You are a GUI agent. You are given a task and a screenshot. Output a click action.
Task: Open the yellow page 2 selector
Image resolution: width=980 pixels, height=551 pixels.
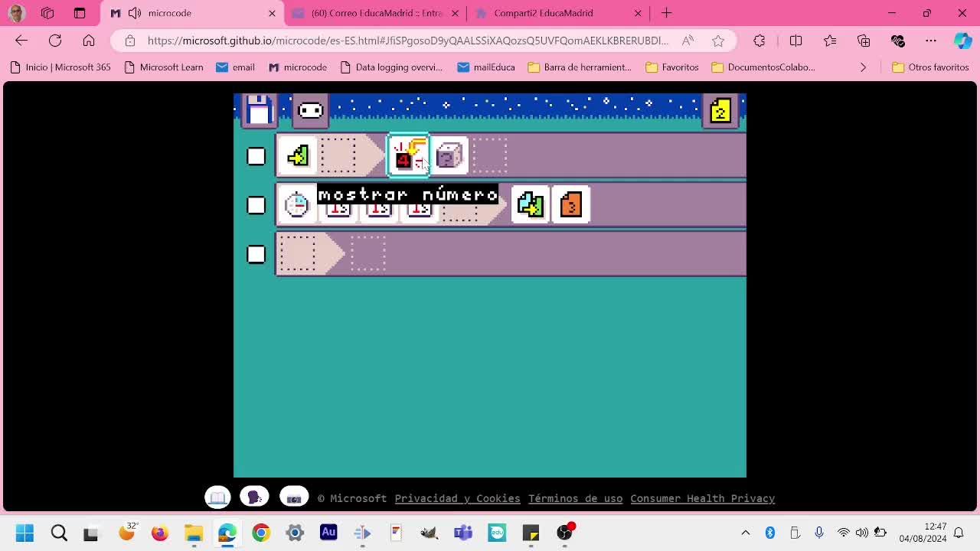point(720,111)
